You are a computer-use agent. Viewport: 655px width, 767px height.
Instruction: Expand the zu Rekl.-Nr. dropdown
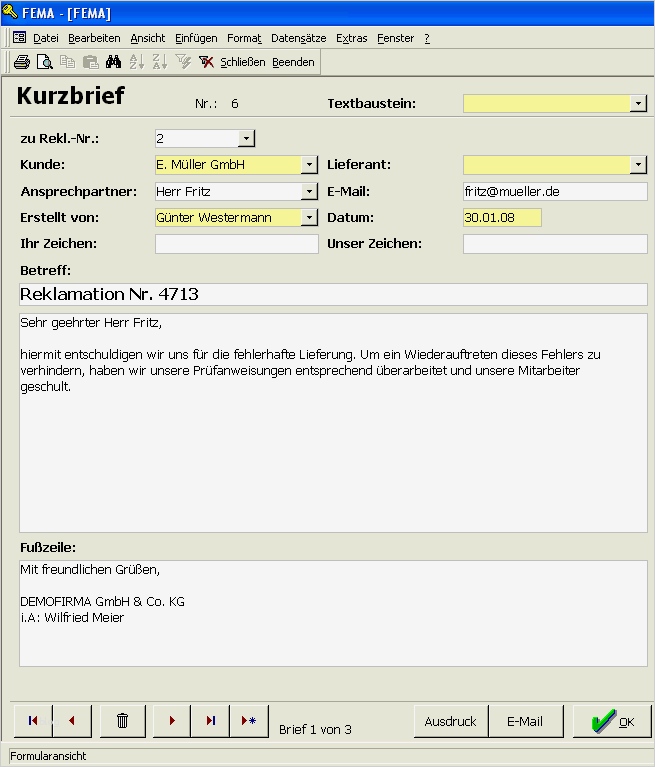pyautogui.click(x=247, y=139)
